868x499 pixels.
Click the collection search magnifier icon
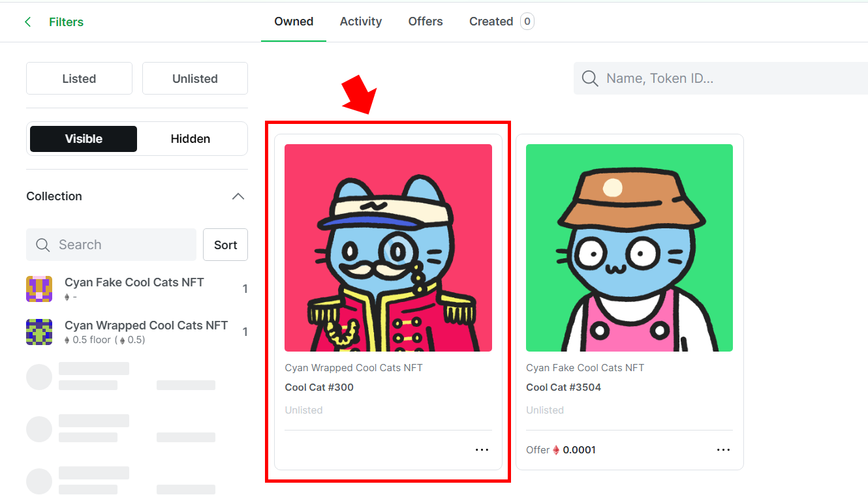pyautogui.click(x=43, y=245)
